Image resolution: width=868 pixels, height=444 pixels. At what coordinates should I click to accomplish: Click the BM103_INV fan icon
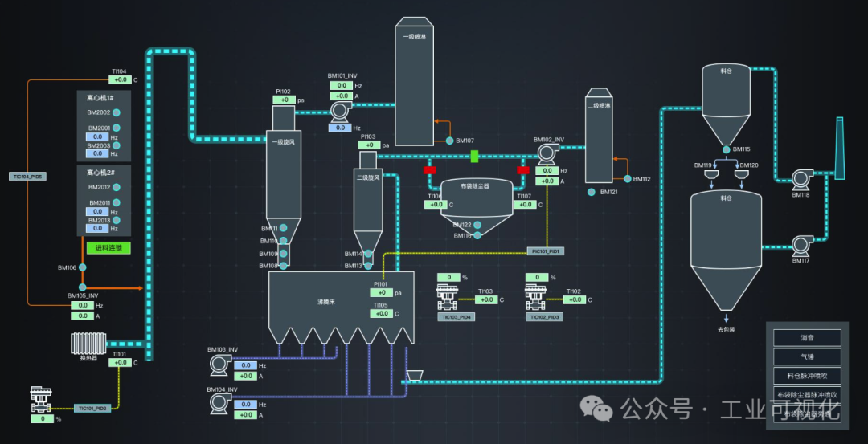pyautogui.click(x=218, y=366)
